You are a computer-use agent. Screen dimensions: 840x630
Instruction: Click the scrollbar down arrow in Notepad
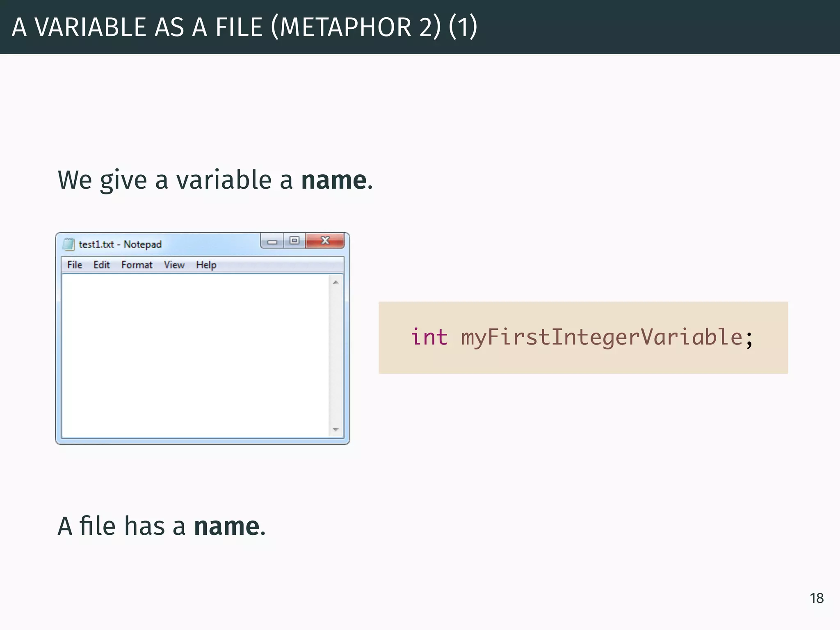coord(336,429)
